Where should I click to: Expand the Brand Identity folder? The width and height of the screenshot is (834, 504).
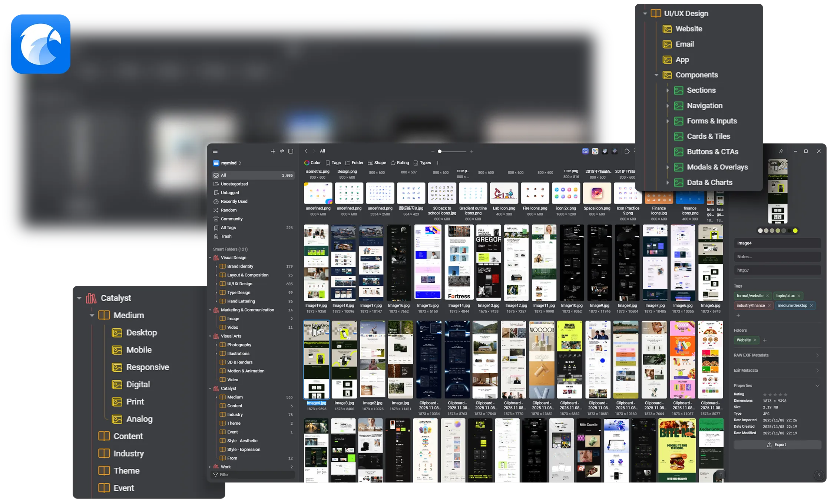click(216, 266)
